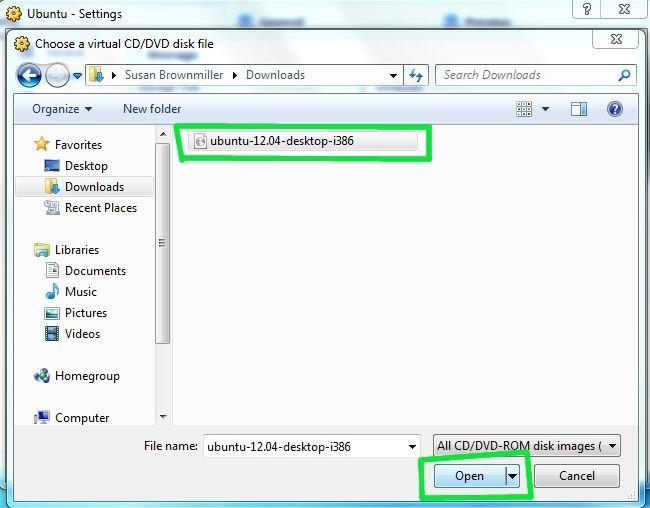Open the File name dropdown arrow

[412, 447]
